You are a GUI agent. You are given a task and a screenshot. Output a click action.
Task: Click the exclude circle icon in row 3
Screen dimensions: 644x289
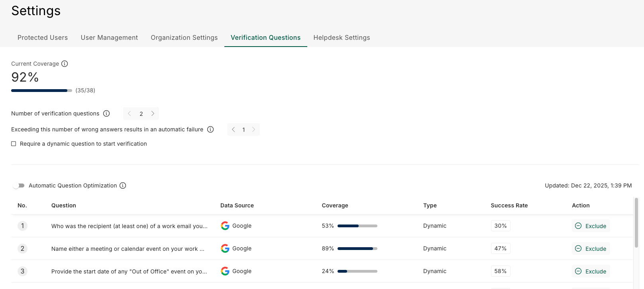click(x=578, y=271)
